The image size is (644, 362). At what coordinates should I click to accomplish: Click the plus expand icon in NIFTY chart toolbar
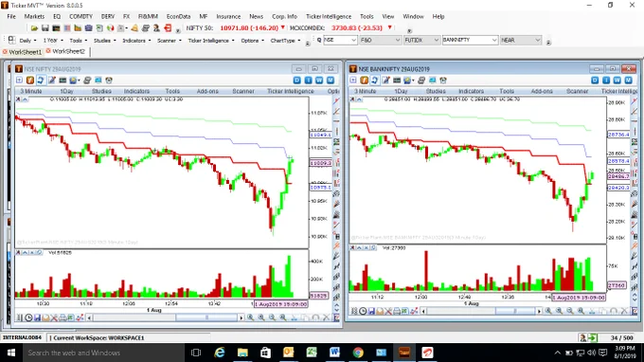(19, 81)
